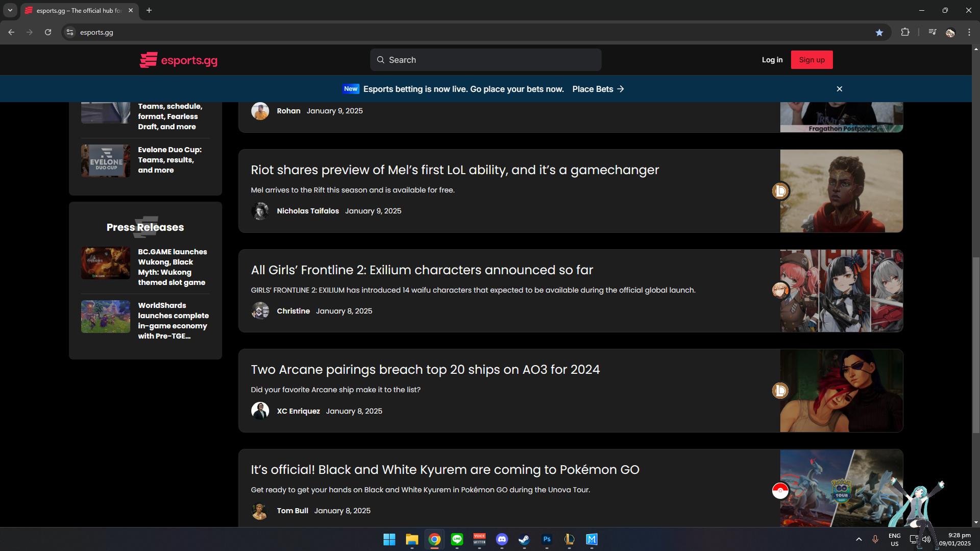Viewport: 980px width, 551px height.
Task: Open Discord from the taskbar
Action: [502, 539]
